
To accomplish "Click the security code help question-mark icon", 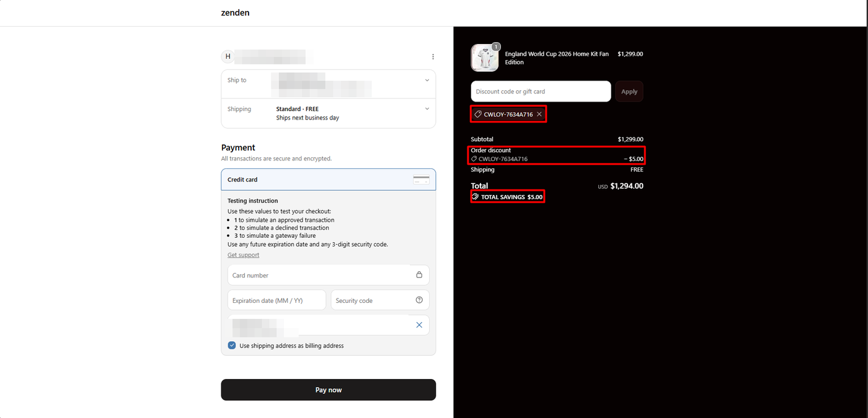I will tap(419, 300).
